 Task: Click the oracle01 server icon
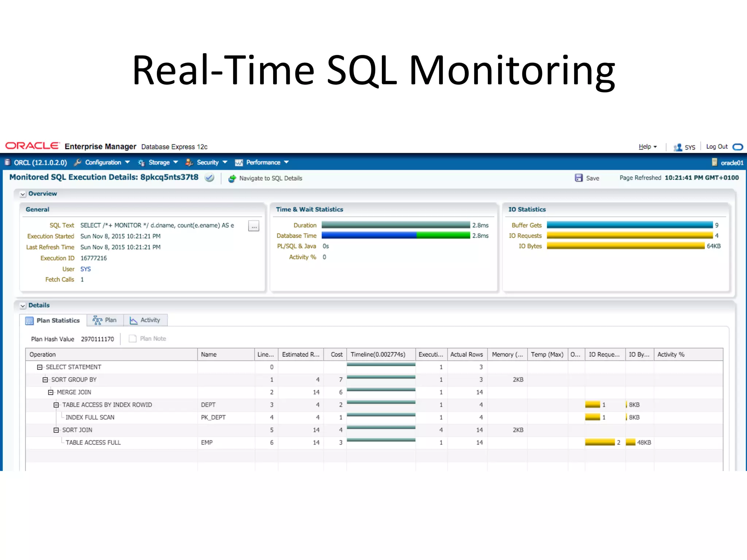(715, 162)
